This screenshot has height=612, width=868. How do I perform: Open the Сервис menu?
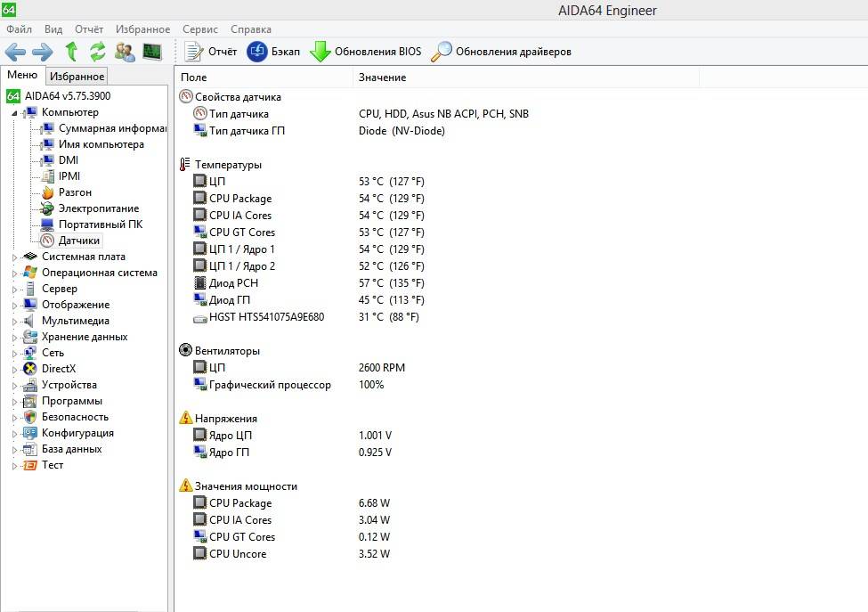pyautogui.click(x=199, y=29)
